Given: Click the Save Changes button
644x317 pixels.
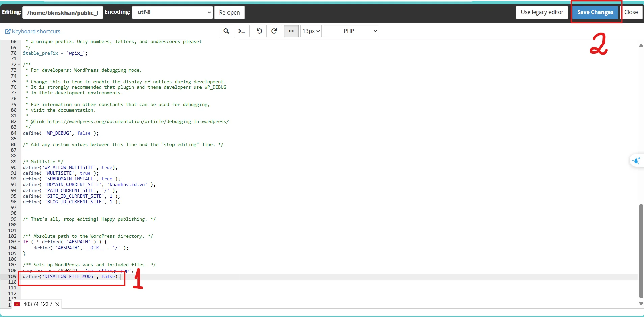Looking at the screenshot, I should click(x=595, y=12).
